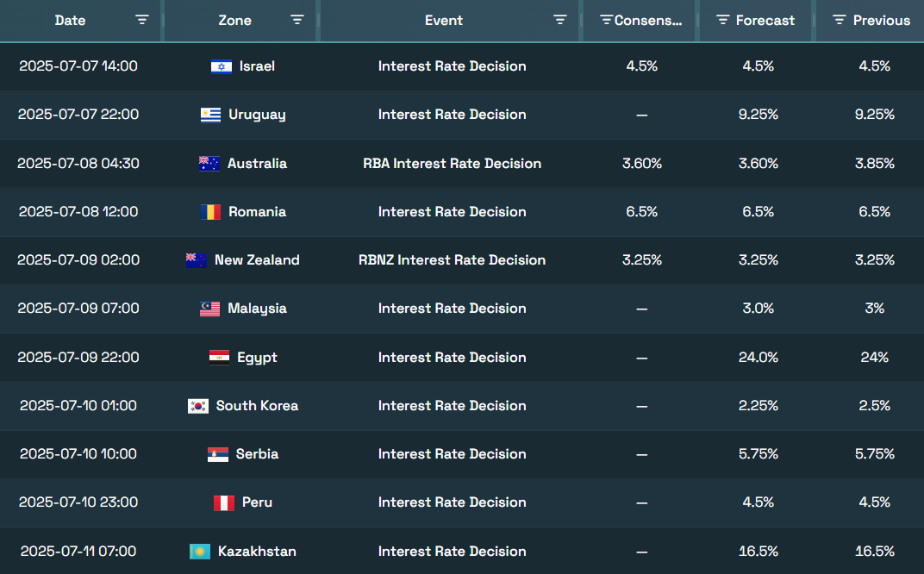
Task: Select the 2025-07-10 10:00 date cell
Action: tap(78, 454)
